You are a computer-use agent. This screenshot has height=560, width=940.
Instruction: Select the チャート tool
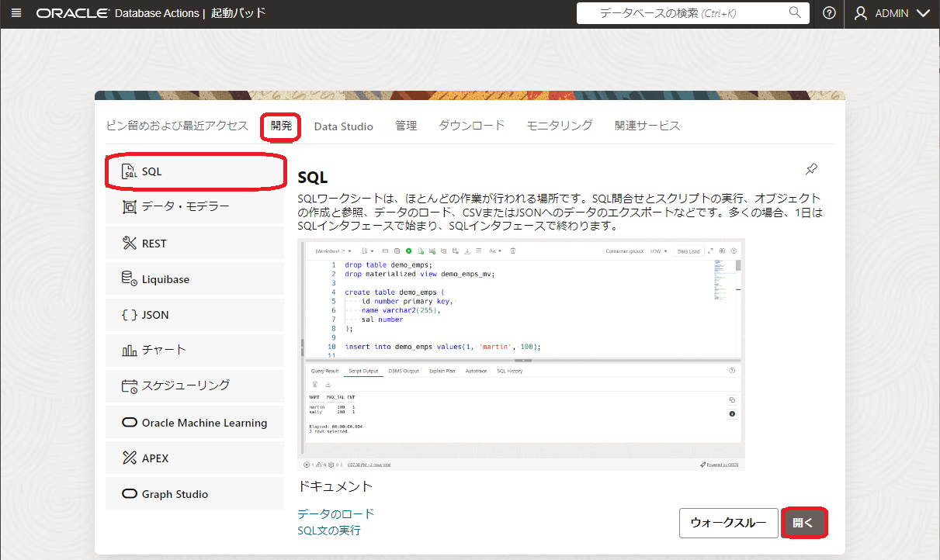(194, 350)
